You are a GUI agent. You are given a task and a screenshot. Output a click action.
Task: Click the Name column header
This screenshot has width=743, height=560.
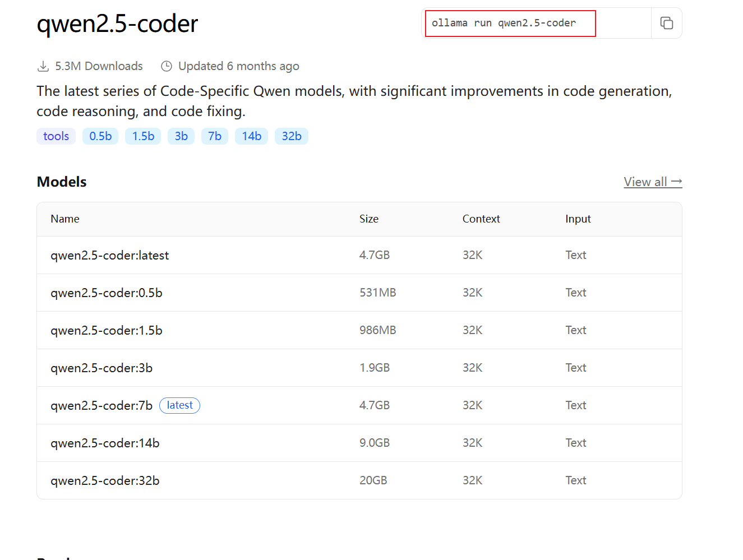(65, 219)
